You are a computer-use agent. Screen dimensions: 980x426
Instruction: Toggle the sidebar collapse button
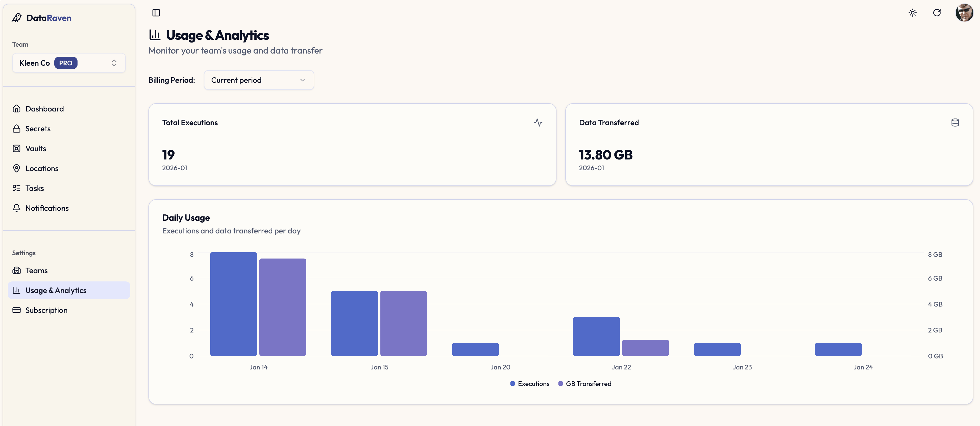[x=156, y=12]
